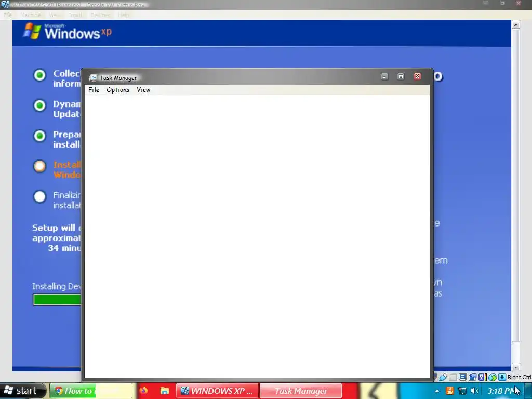532x399 pixels.
Task: Click the Show Desktop strip beside the clock
Action: point(528,391)
